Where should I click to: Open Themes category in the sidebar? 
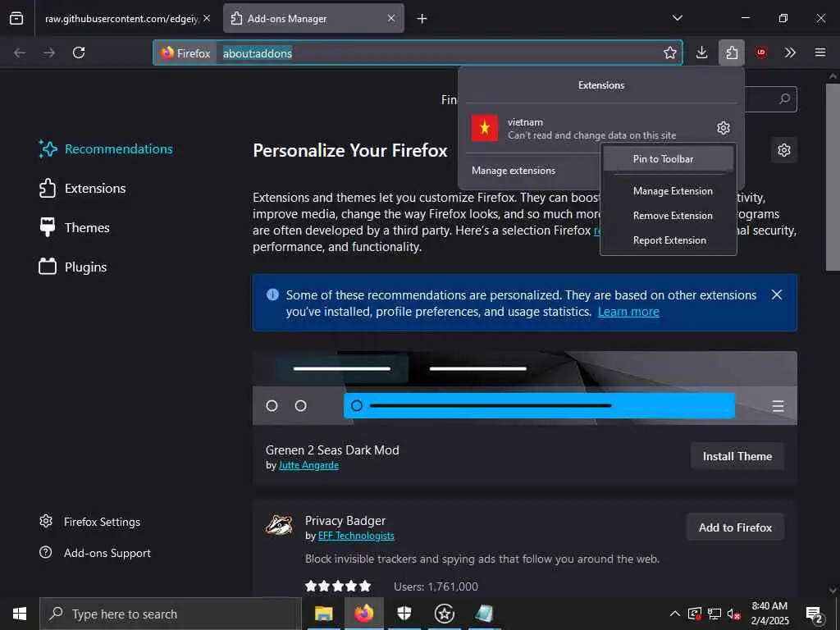(x=75, y=228)
